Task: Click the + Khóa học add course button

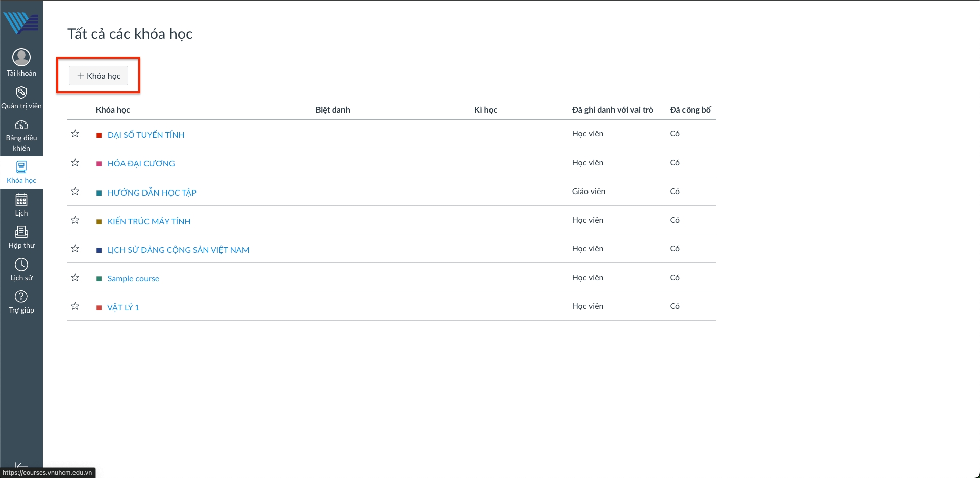Action: point(99,76)
